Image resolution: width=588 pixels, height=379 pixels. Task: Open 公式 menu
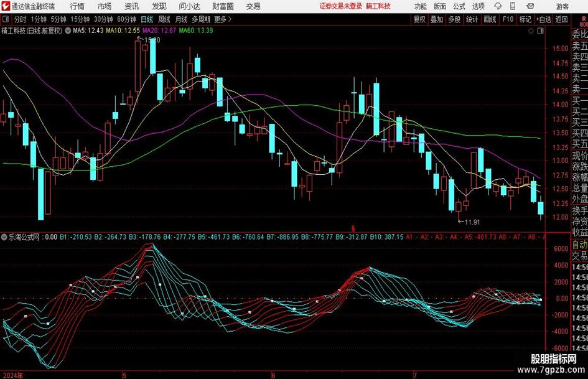point(459,6)
